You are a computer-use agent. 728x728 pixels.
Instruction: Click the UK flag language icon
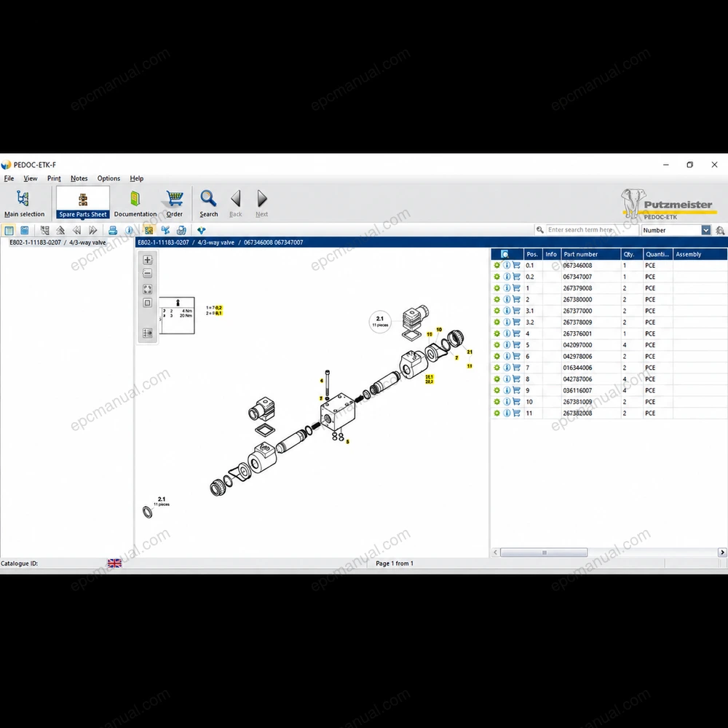[115, 563]
